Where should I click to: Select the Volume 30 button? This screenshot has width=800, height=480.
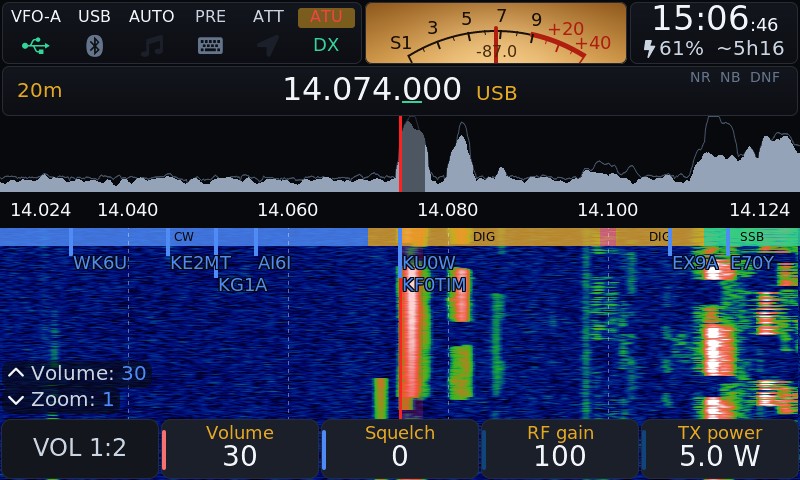coord(239,449)
